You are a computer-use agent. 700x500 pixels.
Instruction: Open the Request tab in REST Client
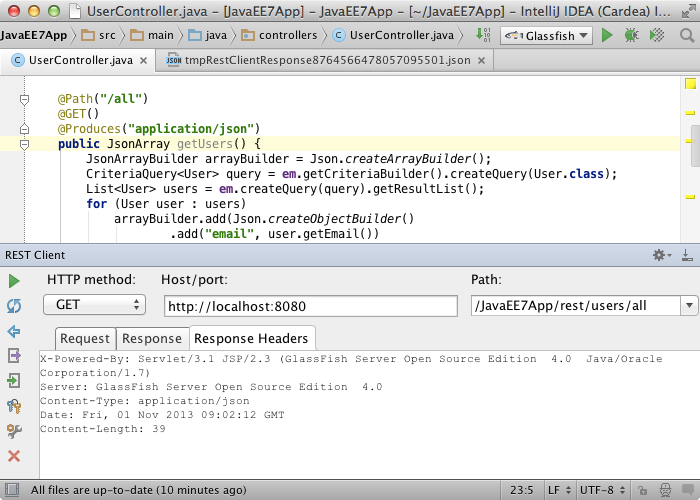[x=85, y=338]
